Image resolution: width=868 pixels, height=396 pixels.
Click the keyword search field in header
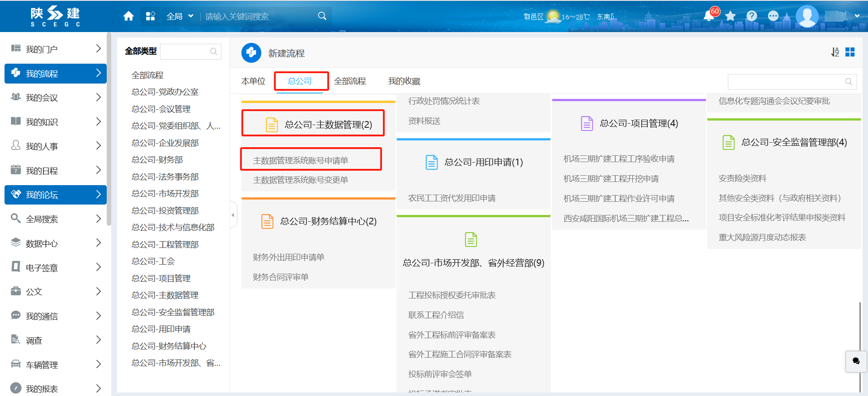tap(260, 16)
